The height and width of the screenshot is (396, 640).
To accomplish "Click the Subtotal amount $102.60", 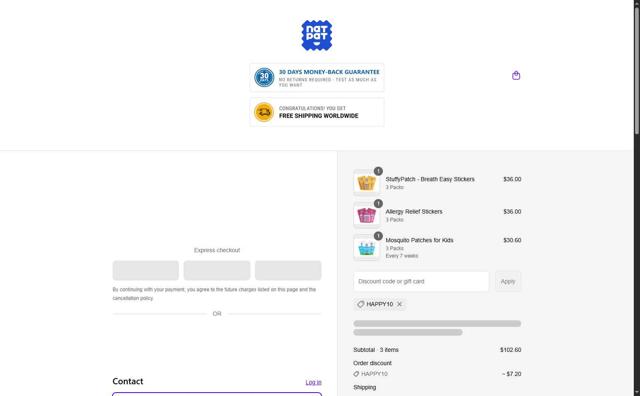I will (510, 350).
